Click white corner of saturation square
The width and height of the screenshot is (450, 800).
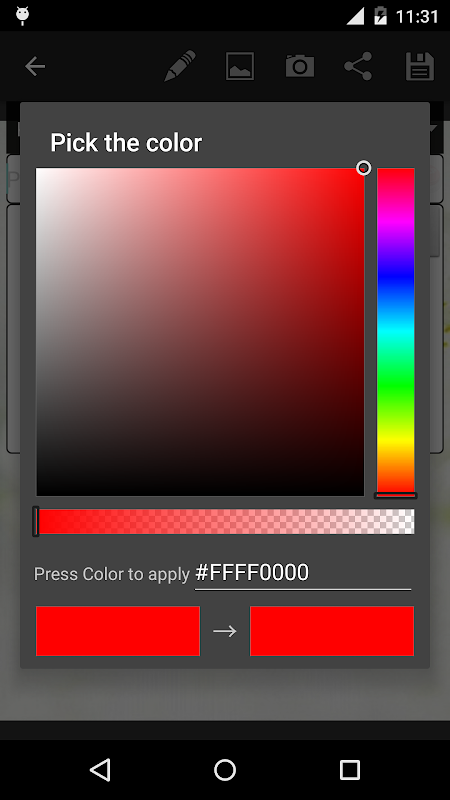coord(40,172)
